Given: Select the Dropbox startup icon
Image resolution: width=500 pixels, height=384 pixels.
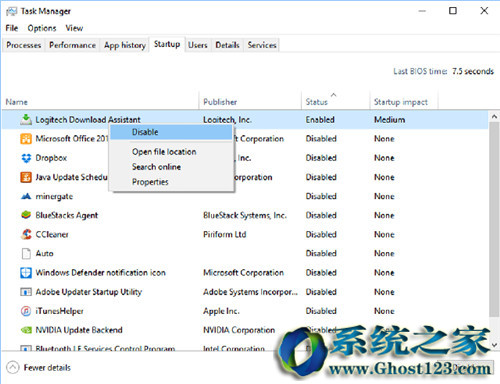Looking at the screenshot, I should (x=26, y=158).
